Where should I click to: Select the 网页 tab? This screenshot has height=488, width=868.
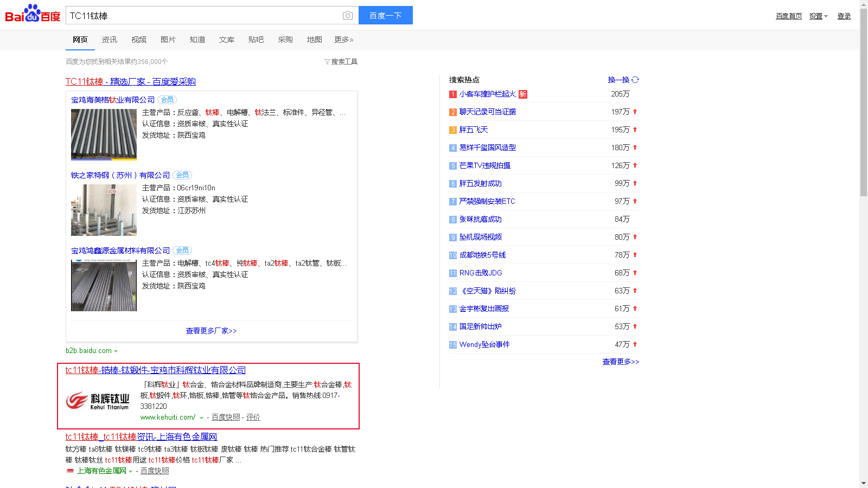pyautogui.click(x=80, y=40)
